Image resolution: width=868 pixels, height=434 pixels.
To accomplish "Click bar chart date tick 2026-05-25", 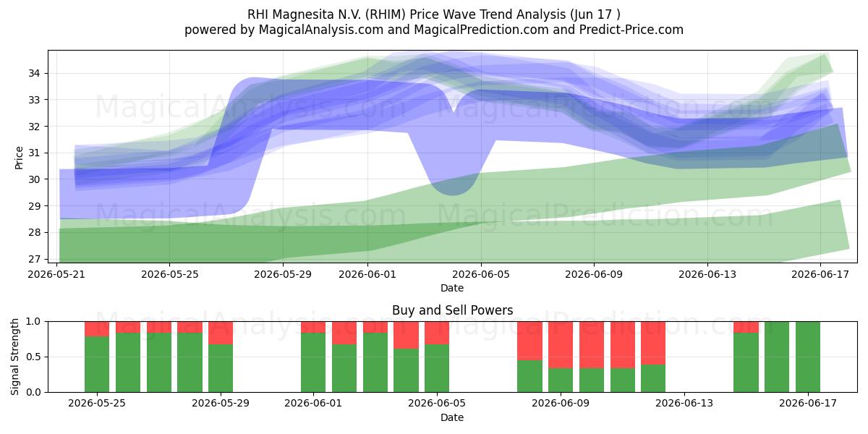I will pyautogui.click(x=97, y=404).
